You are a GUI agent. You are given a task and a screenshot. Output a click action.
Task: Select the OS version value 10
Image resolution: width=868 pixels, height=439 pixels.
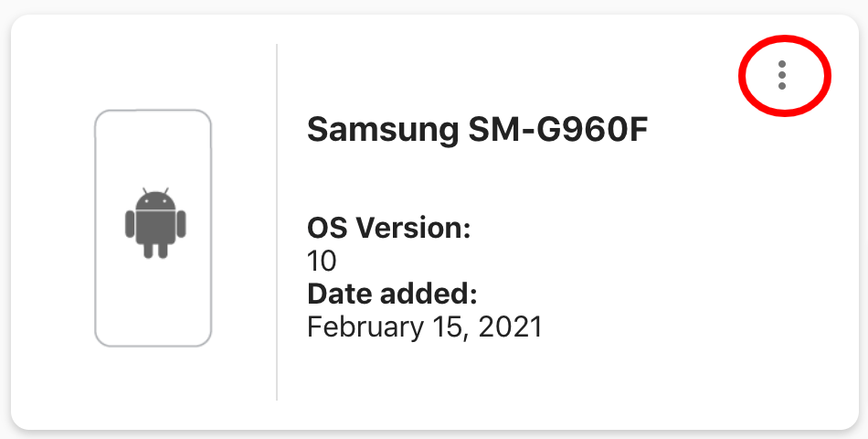[322, 262]
